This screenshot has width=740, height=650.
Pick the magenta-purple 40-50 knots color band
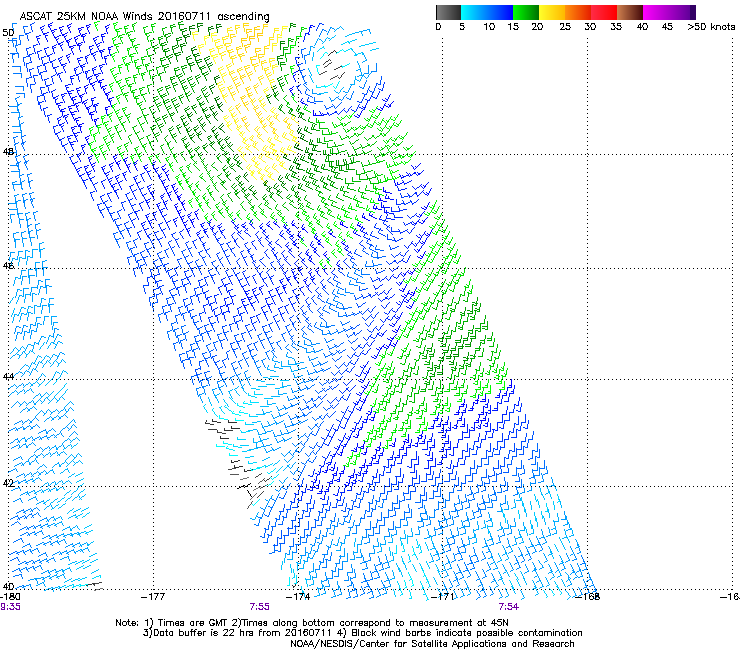[x=669, y=12]
